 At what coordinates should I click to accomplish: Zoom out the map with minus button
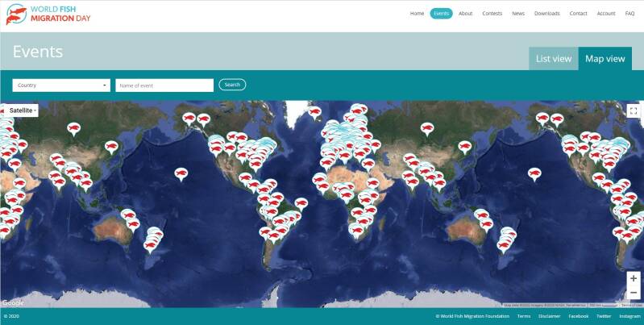(x=634, y=292)
